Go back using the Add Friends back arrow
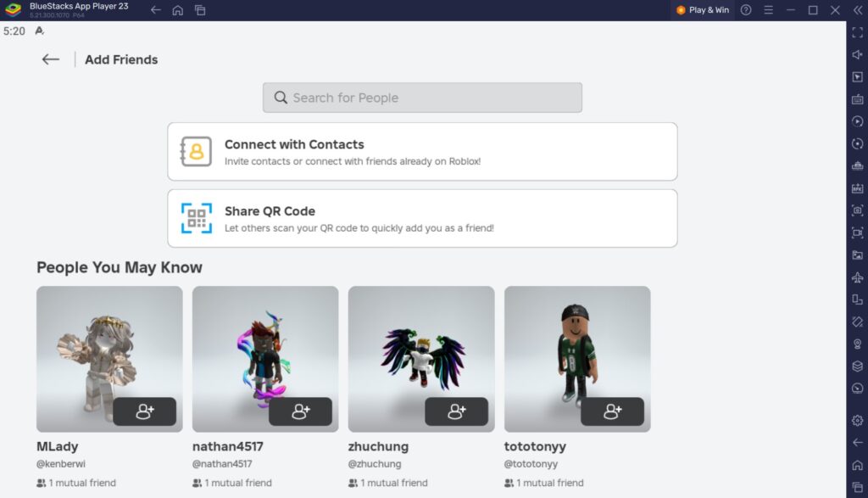 50,59
